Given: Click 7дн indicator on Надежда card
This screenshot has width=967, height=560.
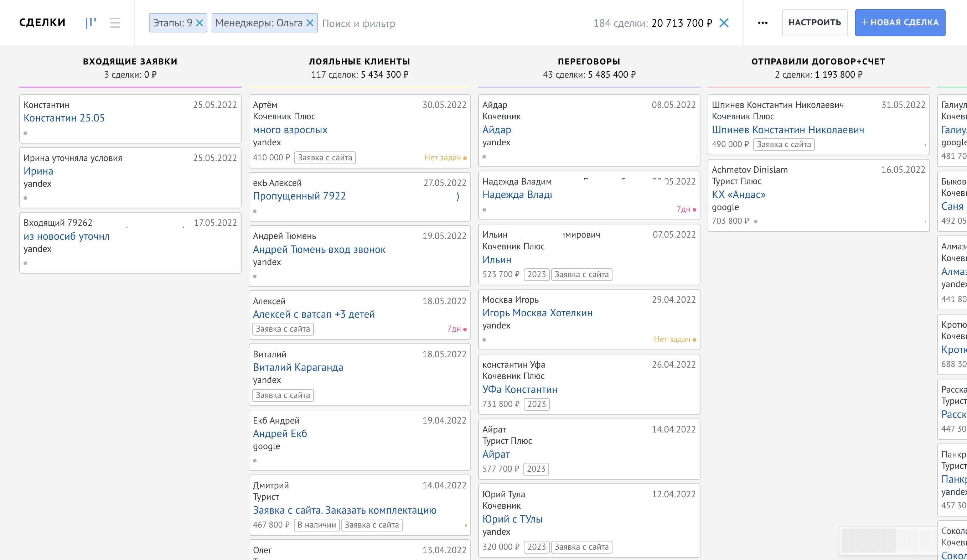Looking at the screenshot, I should tap(686, 209).
